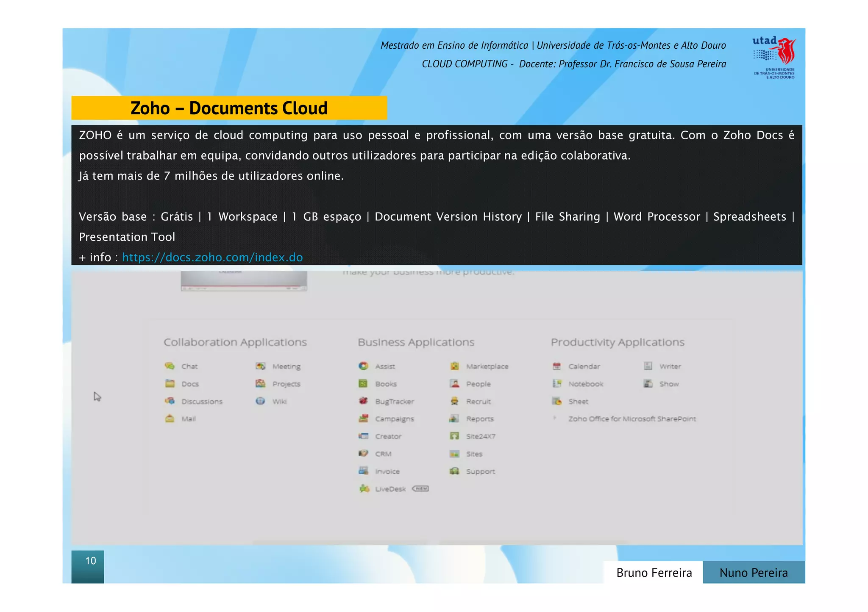868x612 pixels.
Task: Open the Calendar icon
Action: [556, 366]
